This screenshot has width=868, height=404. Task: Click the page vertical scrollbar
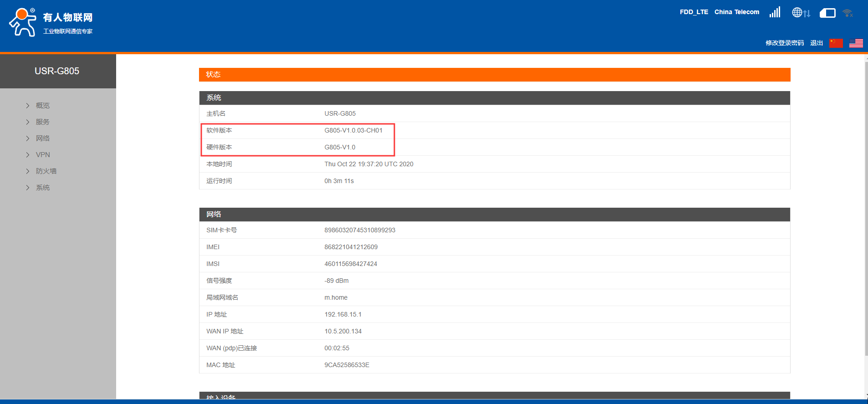[x=866, y=205]
